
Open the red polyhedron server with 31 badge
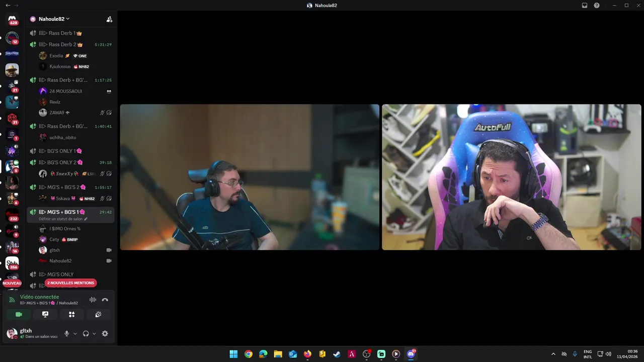[12, 118]
